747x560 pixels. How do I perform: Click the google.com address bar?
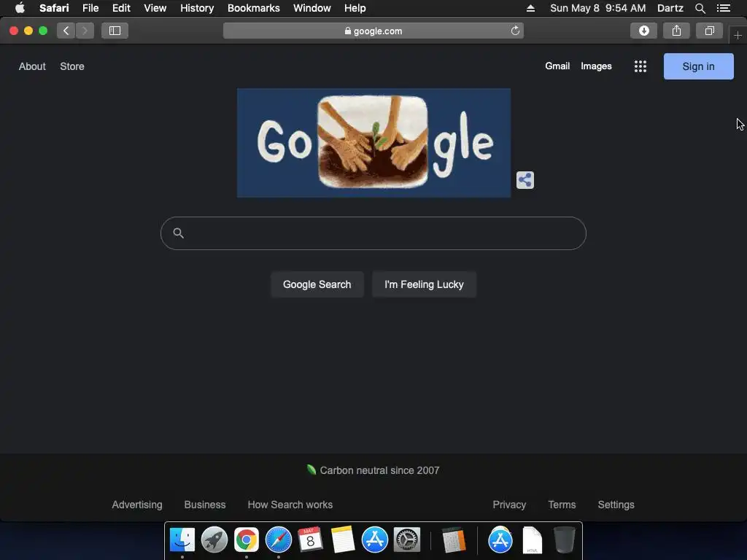pos(373,31)
